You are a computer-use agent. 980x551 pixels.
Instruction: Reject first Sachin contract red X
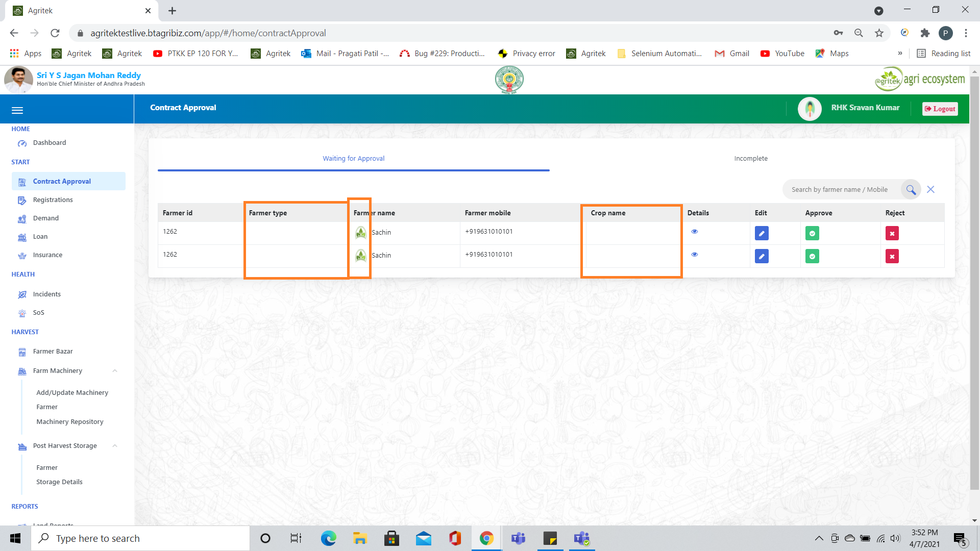point(892,234)
